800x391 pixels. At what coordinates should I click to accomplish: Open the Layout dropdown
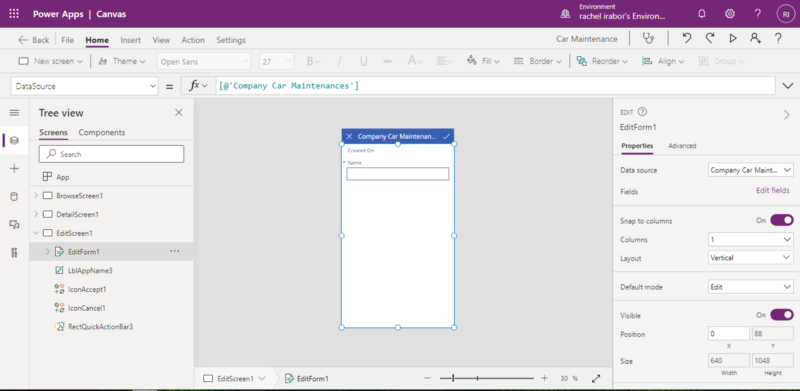[x=751, y=258]
